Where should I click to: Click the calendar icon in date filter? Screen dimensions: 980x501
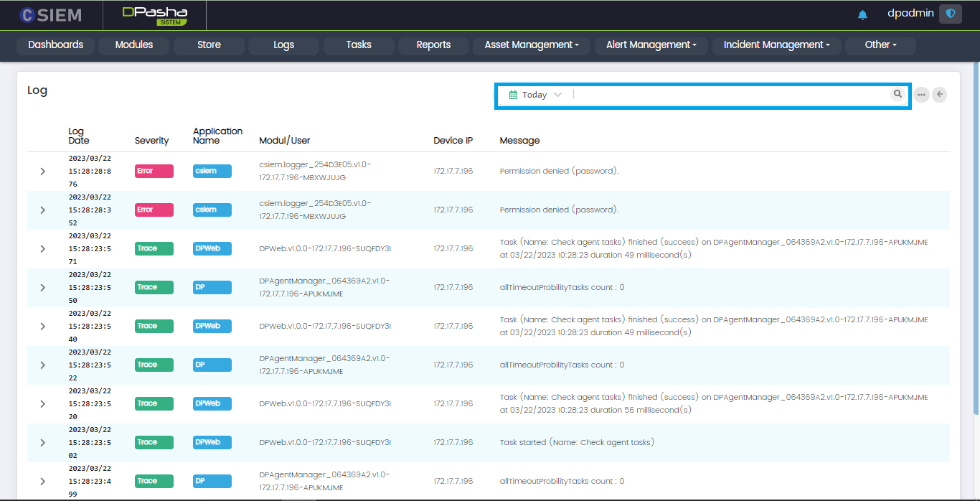point(513,95)
